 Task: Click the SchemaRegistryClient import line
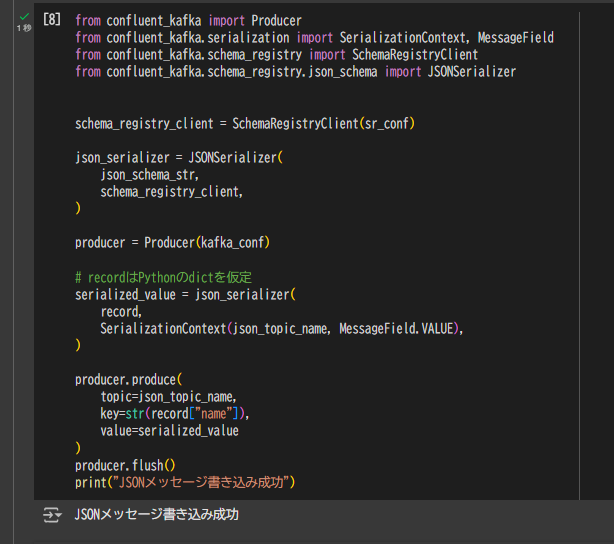point(276,55)
